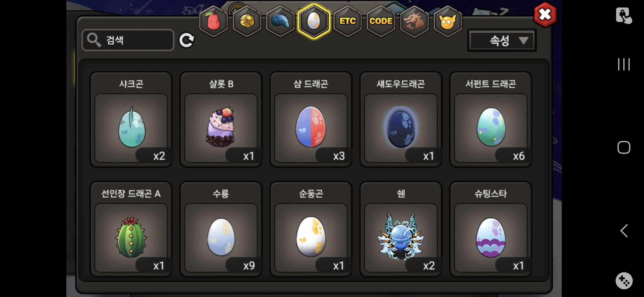
Task: Click the refresh arrow icon
Action: 187,40
